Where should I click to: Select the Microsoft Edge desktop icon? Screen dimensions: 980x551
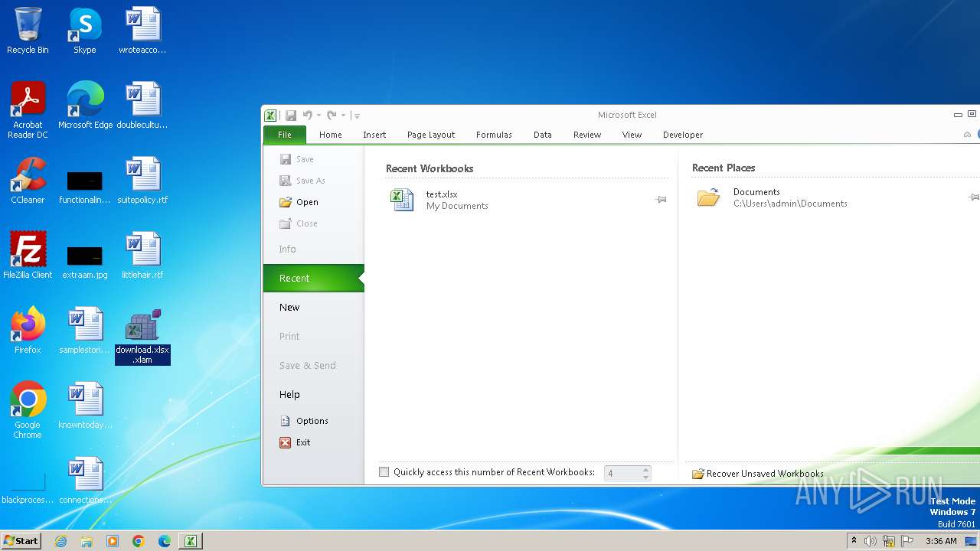point(86,106)
